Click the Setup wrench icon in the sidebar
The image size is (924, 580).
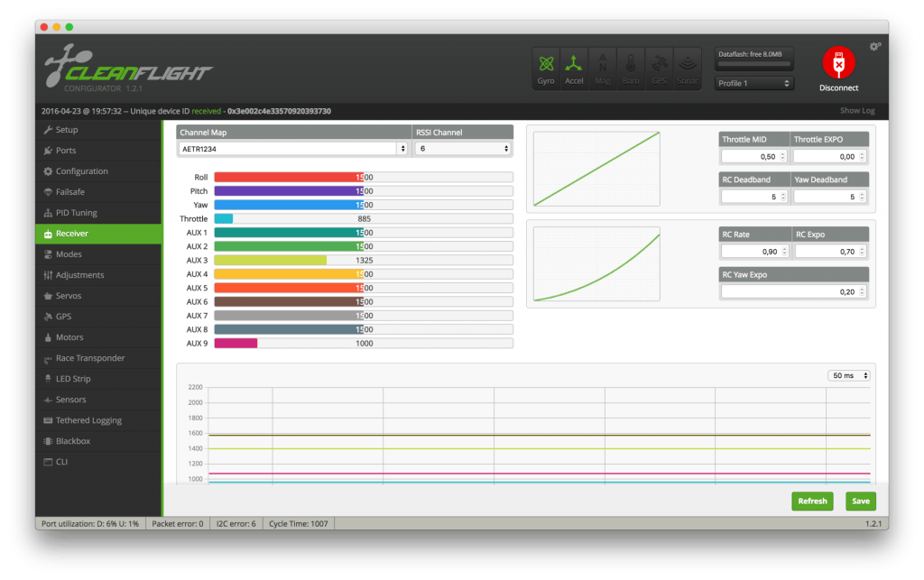coord(48,130)
